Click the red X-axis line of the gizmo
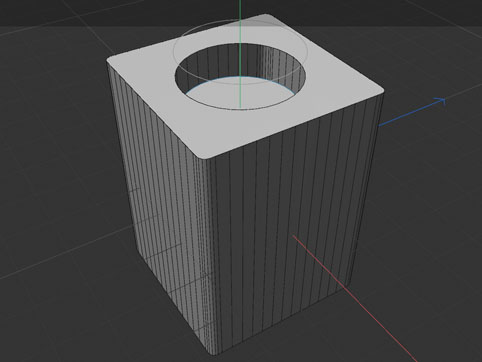The width and height of the screenshot is (482, 362). pyautogui.click(x=355, y=299)
